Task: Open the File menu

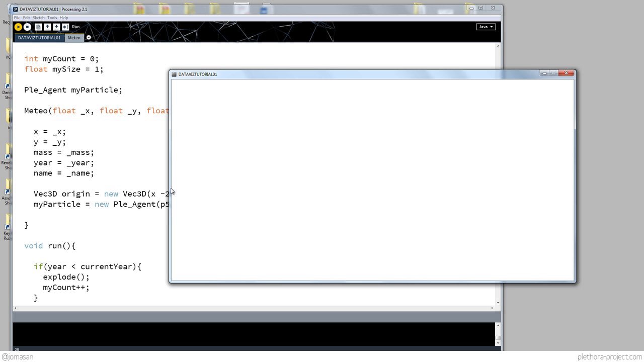Action: (17, 18)
